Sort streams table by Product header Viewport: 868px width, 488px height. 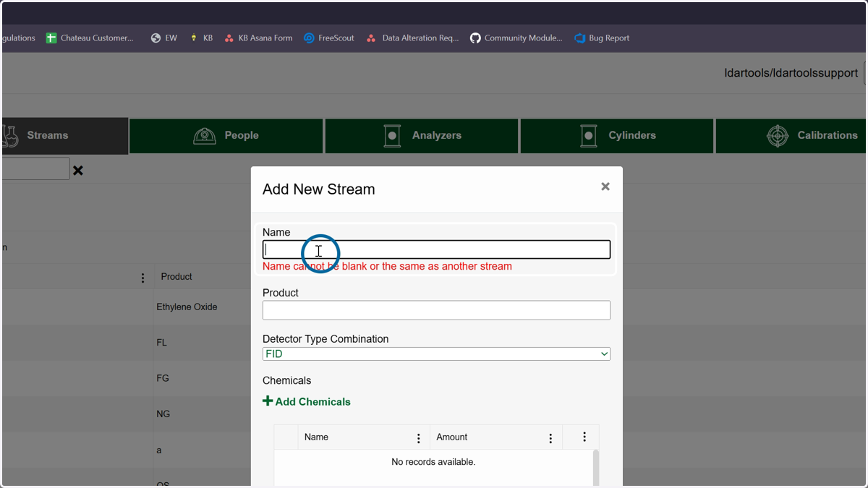click(x=176, y=277)
